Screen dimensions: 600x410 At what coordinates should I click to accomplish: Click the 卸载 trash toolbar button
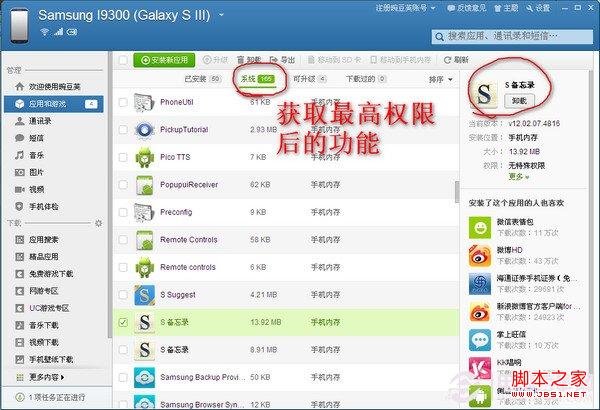coord(249,60)
